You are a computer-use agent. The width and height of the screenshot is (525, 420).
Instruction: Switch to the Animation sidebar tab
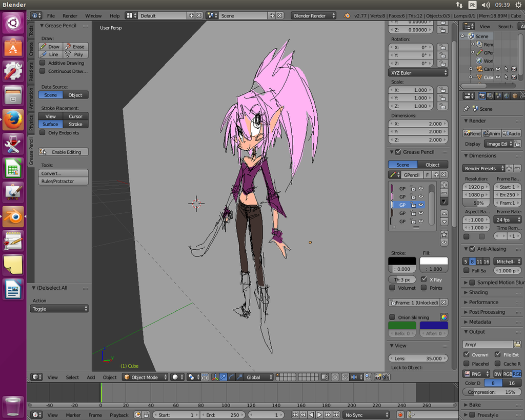[x=31, y=98]
